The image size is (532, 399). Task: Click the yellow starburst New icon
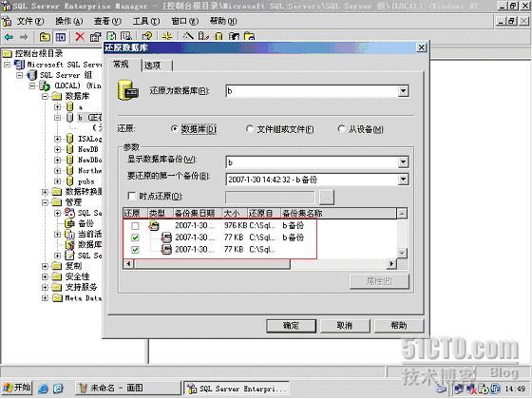[167, 36]
